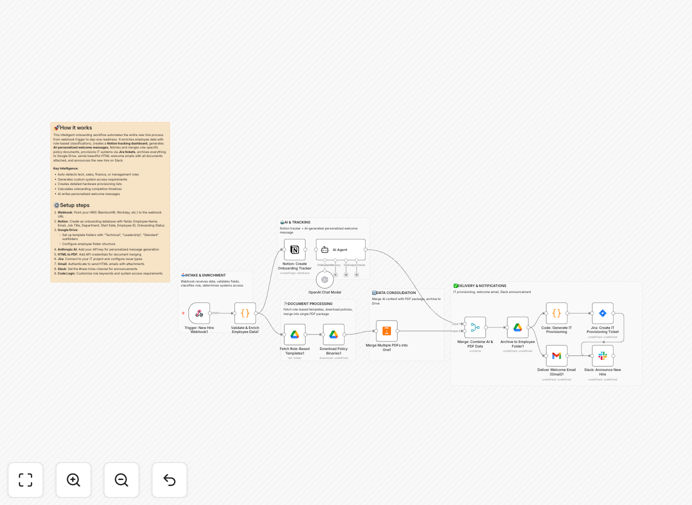The image size is (692, 505).
Task: Click the AI Agent output connector dot
Action: click(x=366, y=250)
